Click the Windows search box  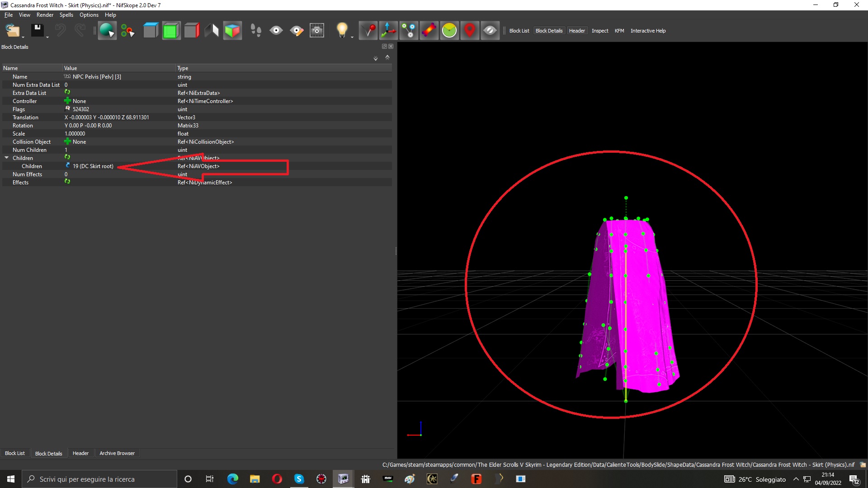(99, 479)
